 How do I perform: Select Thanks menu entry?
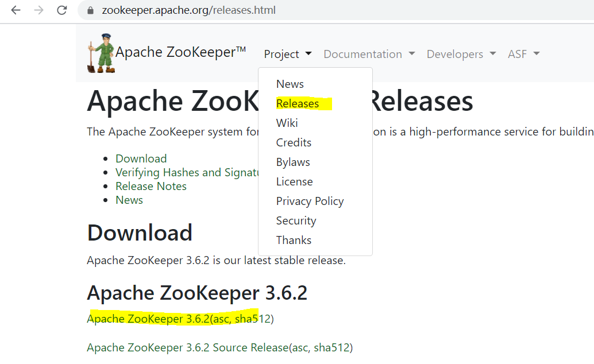[294, 240]
